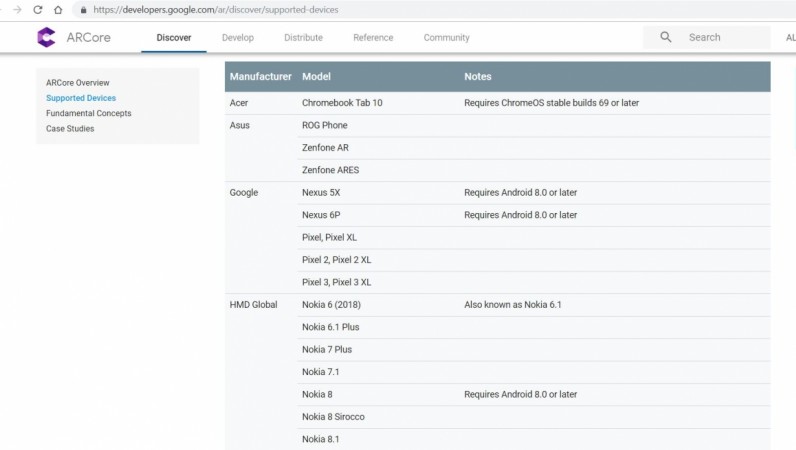
Task: Open the ARCore home title link
Action: [88, 38]
